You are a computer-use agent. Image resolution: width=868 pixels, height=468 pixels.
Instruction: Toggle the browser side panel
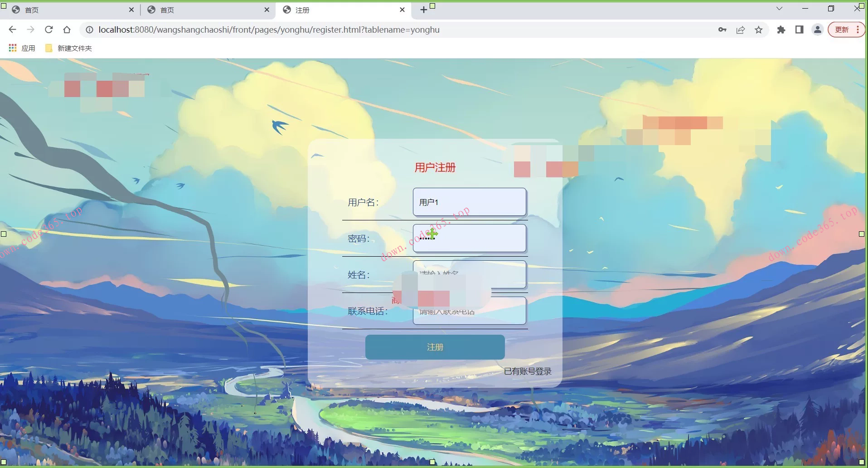[x=799, y=30]
